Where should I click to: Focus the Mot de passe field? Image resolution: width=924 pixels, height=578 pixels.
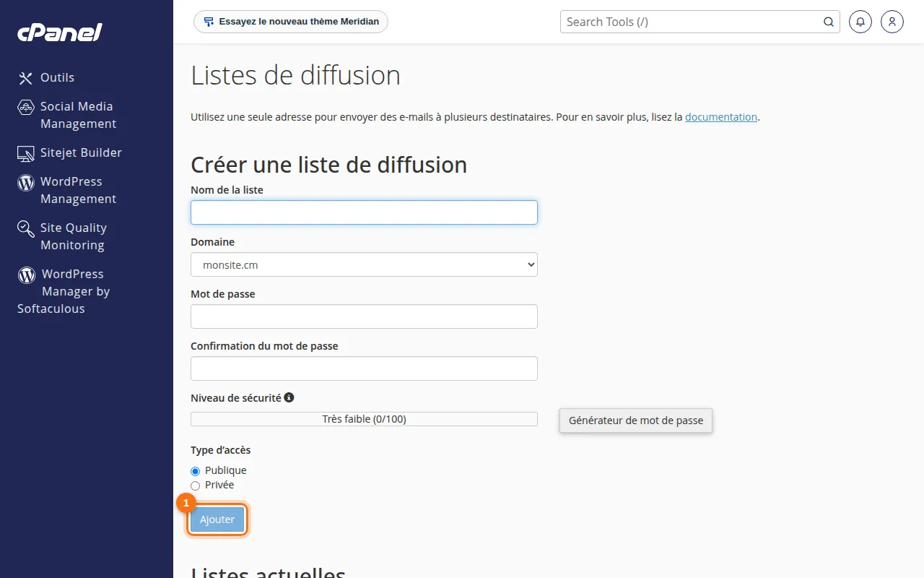364,316
